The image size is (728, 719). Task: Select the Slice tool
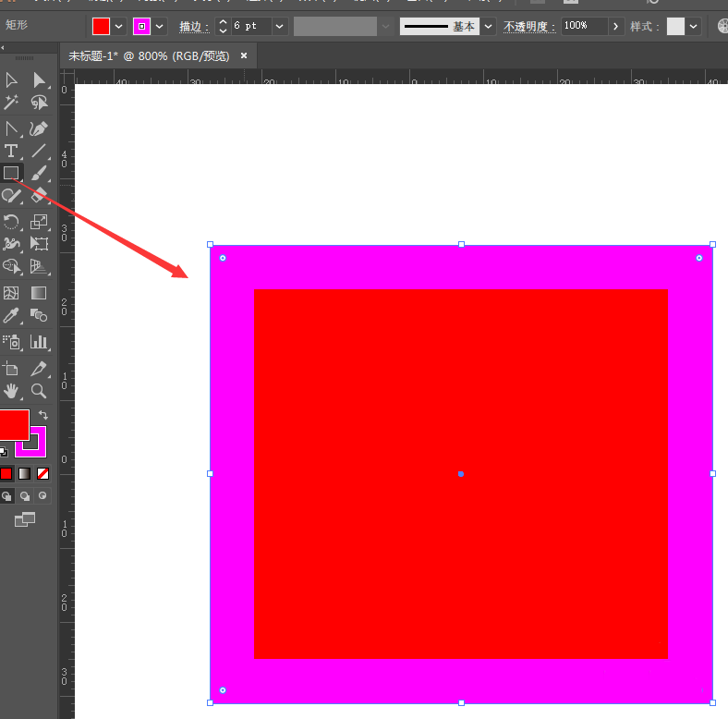(x=39, y=370)
